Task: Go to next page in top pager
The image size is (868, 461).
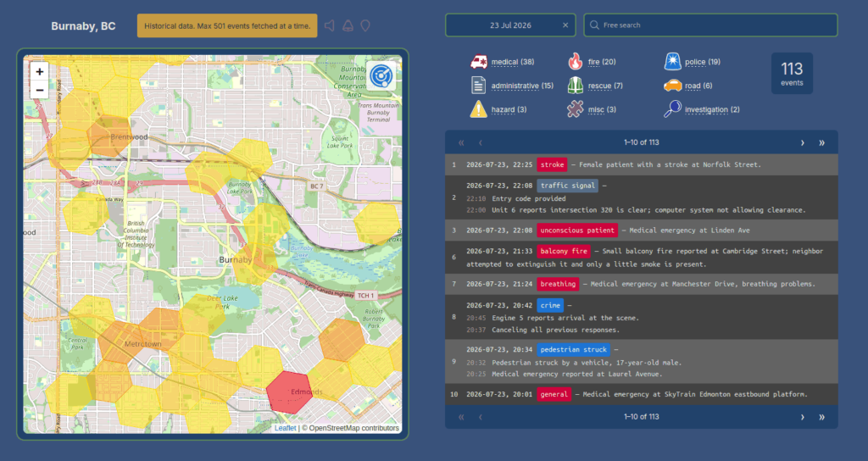Action: 802,142
